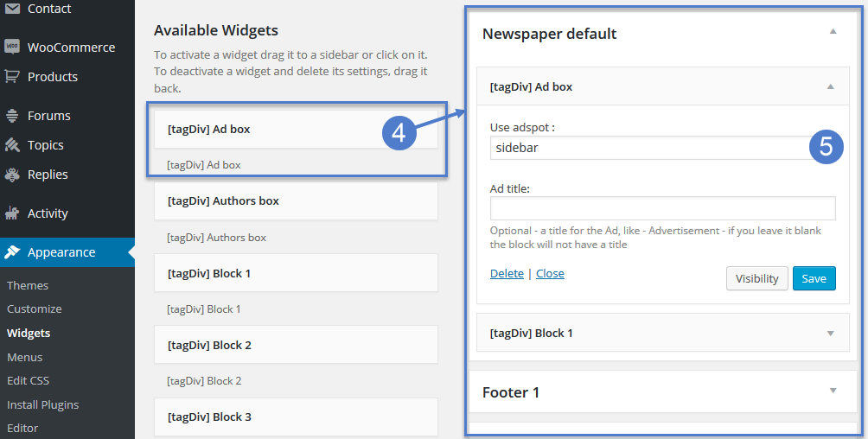Image resolution: width=868 pixels, height=439 pixels.
Task: Focus the Ad title text field
Action: [662, 208]
